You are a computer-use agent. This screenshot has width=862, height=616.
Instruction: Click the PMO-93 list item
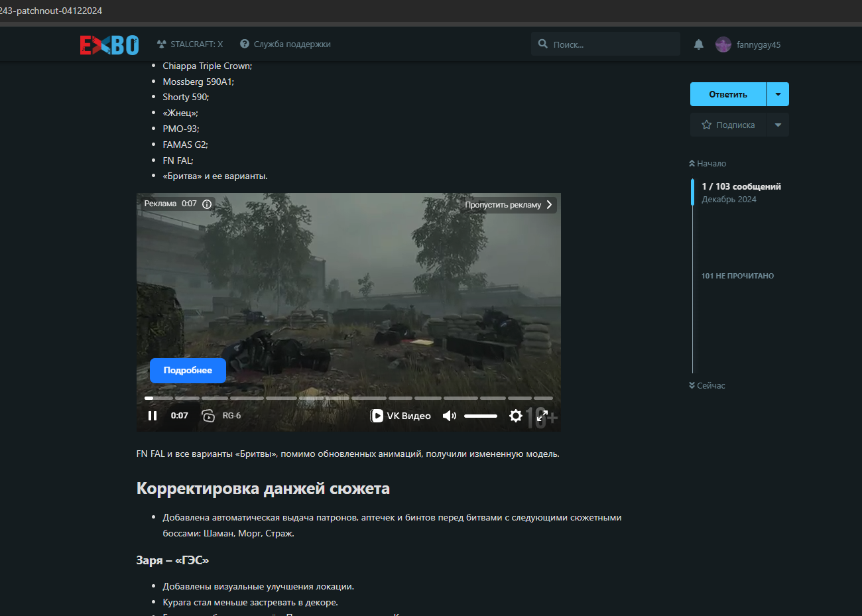pyautogui.click(x=181, y=129)
